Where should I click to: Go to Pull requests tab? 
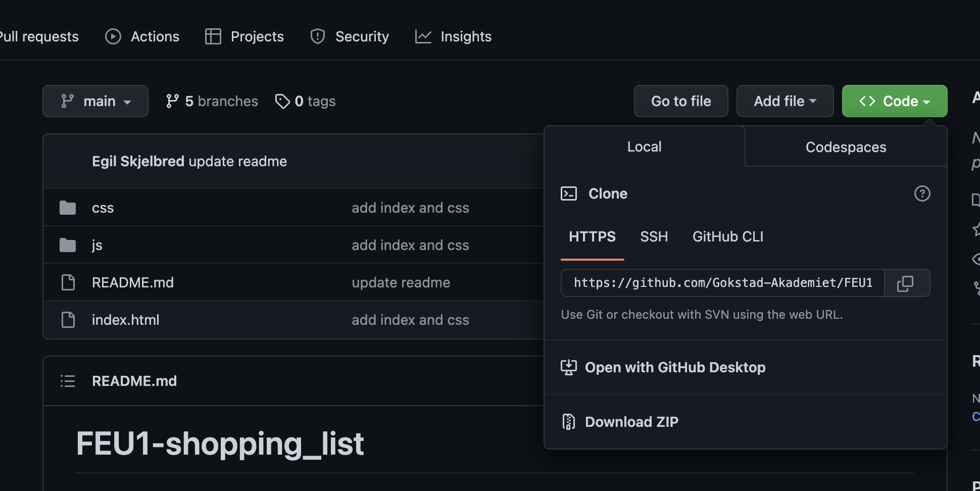click(x=39, y=36)
